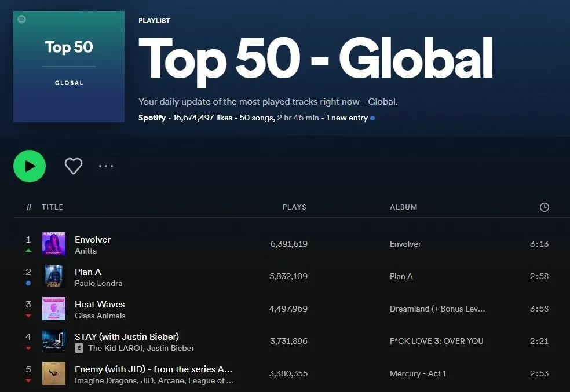Image resolution: width=570 pixels, height=392 pixels.
Task: Select the Enemy track cover thumbnail
Action: [x=54, y=373]
